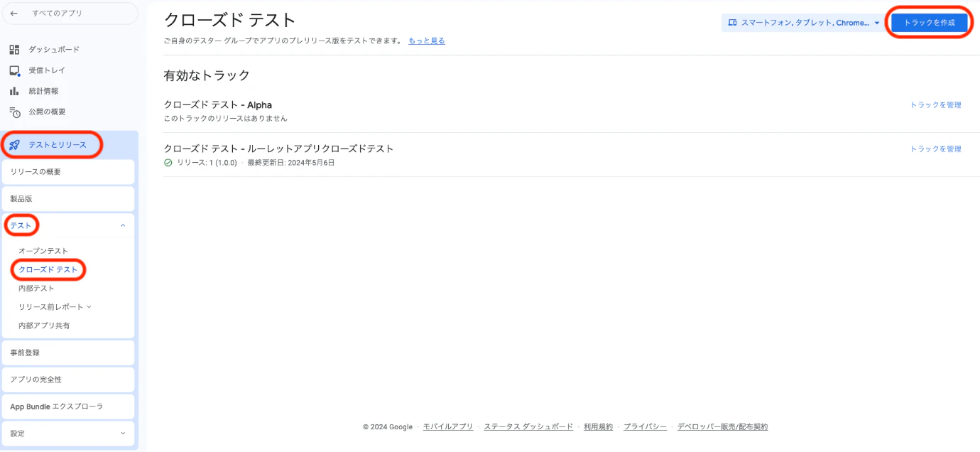Open ステータス ダッシュボード footer link
This screenshot has height=452, width=980.
(x=528, y=427)
